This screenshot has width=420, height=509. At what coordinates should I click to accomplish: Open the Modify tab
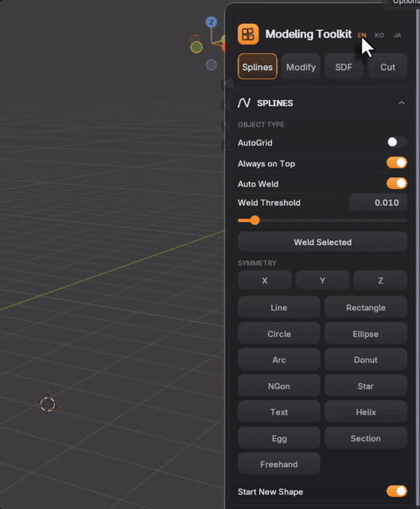click(x=301, y=67)
